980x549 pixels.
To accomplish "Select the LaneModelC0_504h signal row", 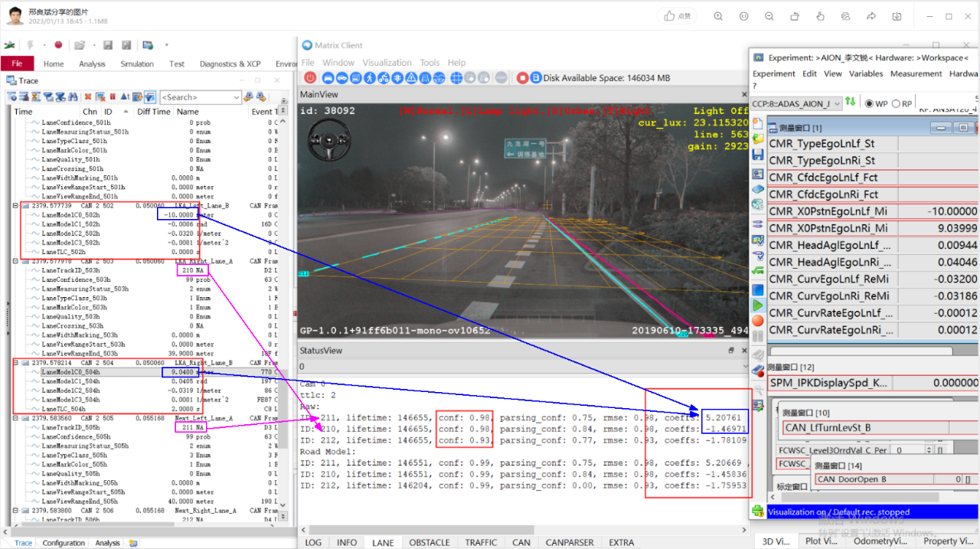I will pyautogui.click(x=70, y=372).
